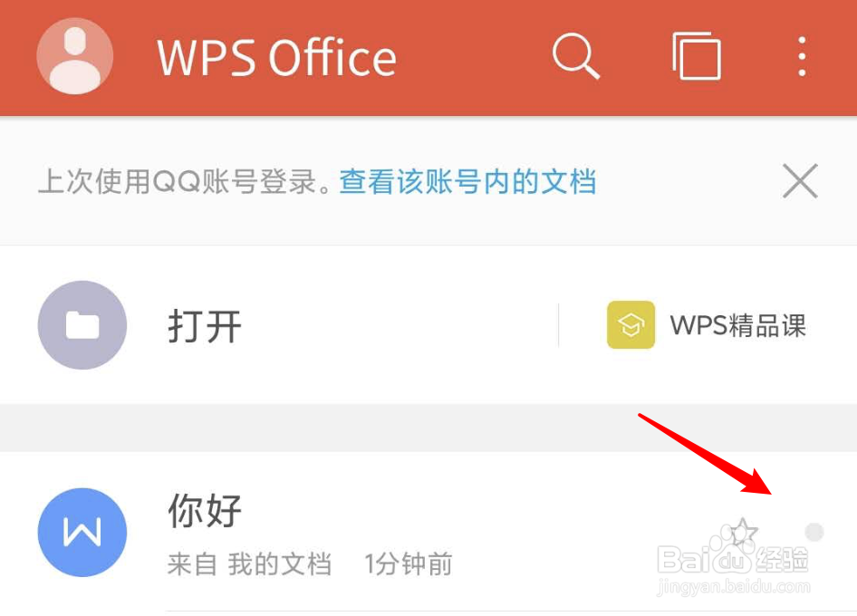This screenshot has width=857, height=616.
Task: Click the gray divider above 你好
Action: (428, 428)
